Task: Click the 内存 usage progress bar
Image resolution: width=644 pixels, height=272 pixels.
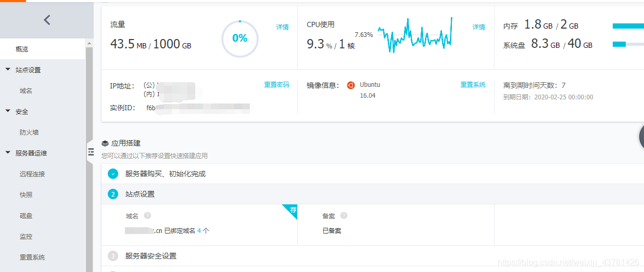Action: tap(628, 26)
